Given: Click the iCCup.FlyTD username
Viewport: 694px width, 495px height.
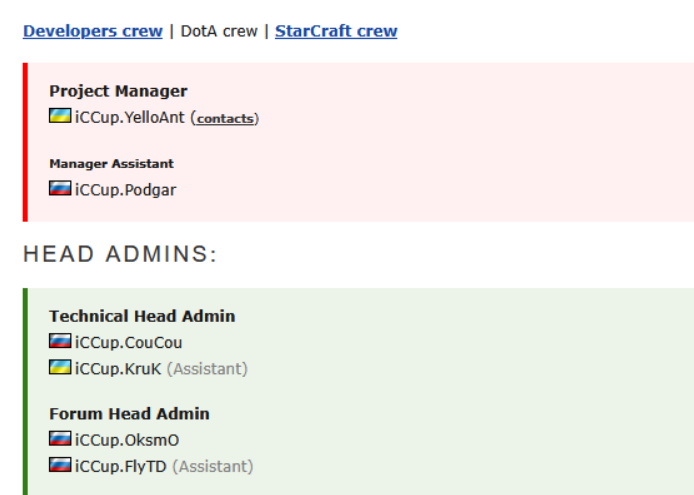Looking at the screenshot, I should (121, 466).
